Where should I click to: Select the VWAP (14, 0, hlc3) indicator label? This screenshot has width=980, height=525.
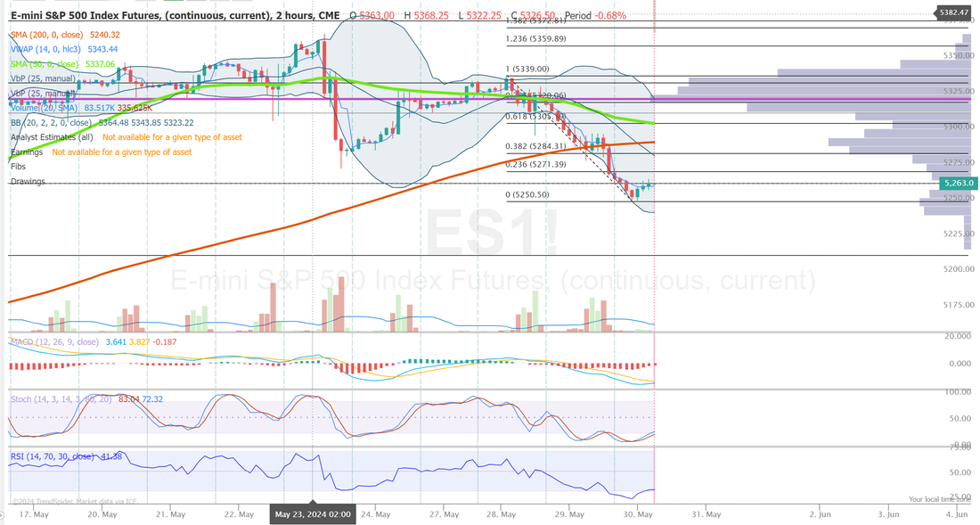tap(45, 49)
